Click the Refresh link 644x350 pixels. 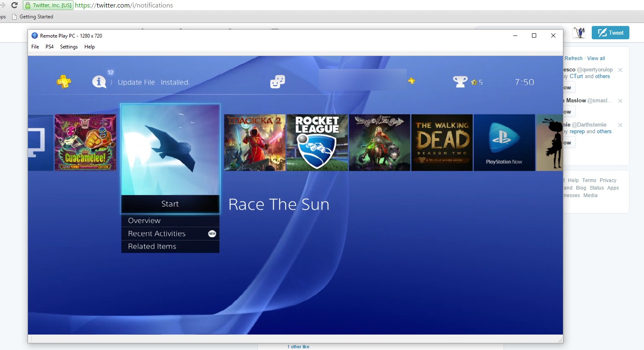coord(573,58)
